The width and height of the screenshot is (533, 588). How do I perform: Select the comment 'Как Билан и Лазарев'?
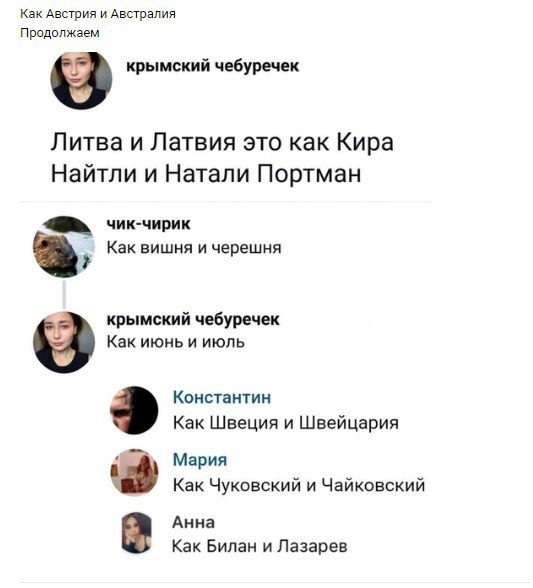point(259,546)
